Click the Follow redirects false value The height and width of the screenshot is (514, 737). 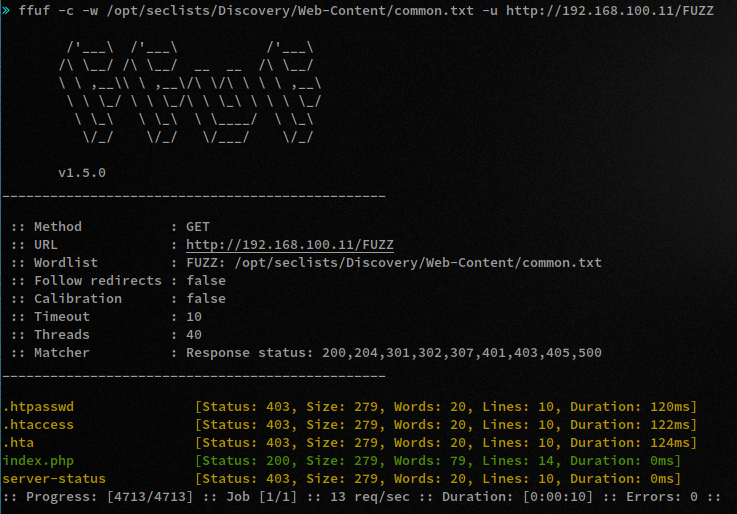[x=206, y=281]
